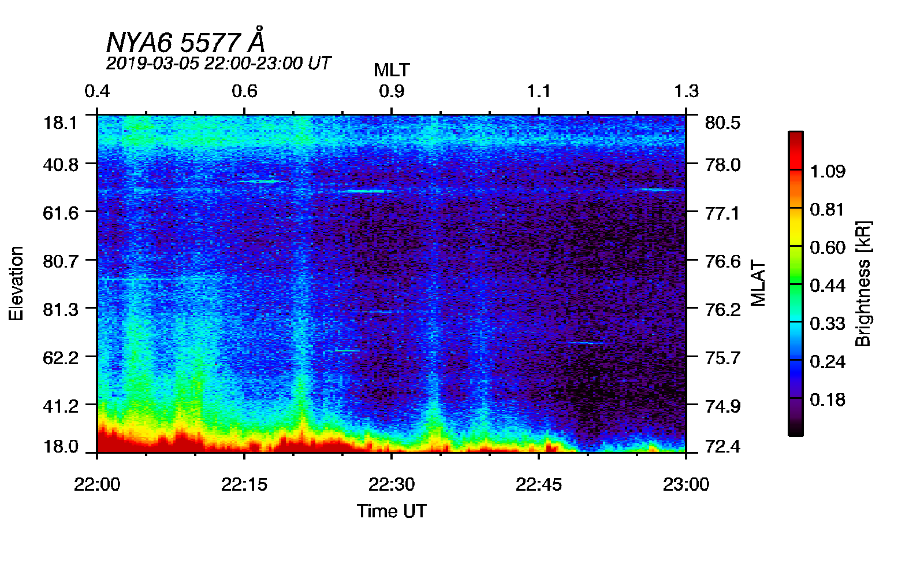Image resolution: width=924 pixels, height=578 pixels.
Task: Click the green section of the colorbar
Action: (795, 277)
